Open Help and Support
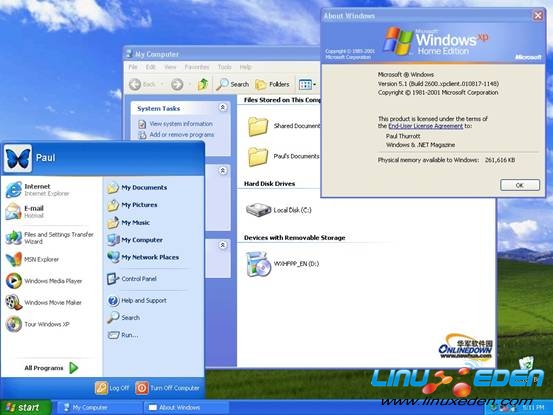The width and height of the screenshot is (553, 415). (137, 300)
